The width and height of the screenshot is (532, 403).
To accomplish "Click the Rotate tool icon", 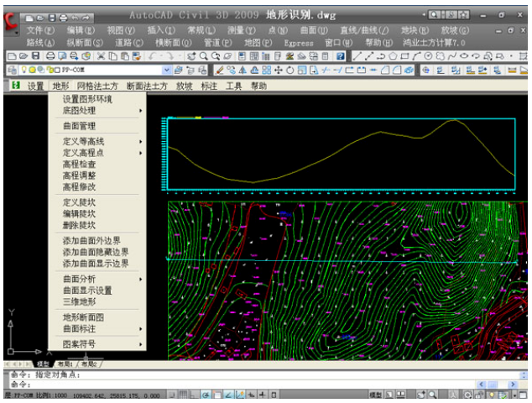I will pyautogui.click(x=290, y=71).
